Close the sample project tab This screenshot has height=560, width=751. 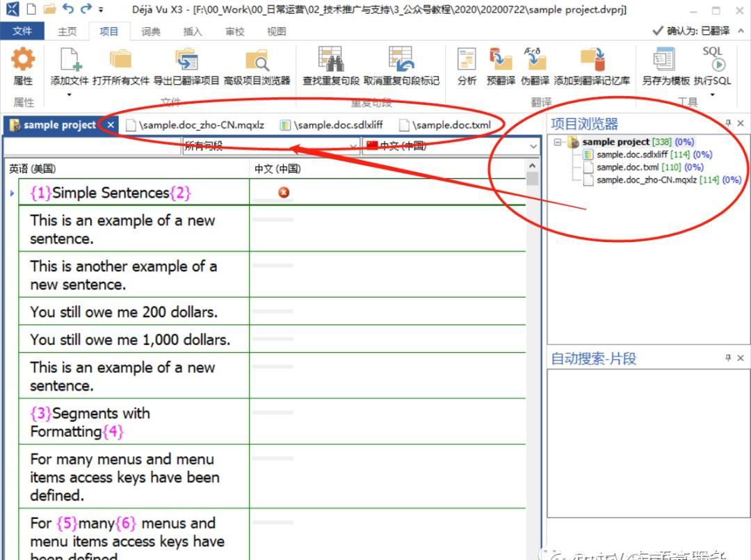pyautogui.click(x=111, y=125)
